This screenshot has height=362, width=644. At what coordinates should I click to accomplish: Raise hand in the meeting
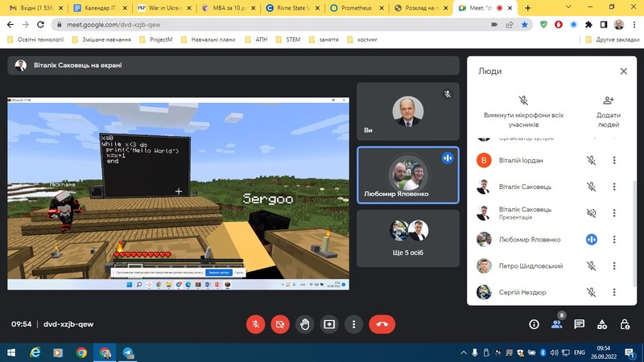[x=305, y=324]
